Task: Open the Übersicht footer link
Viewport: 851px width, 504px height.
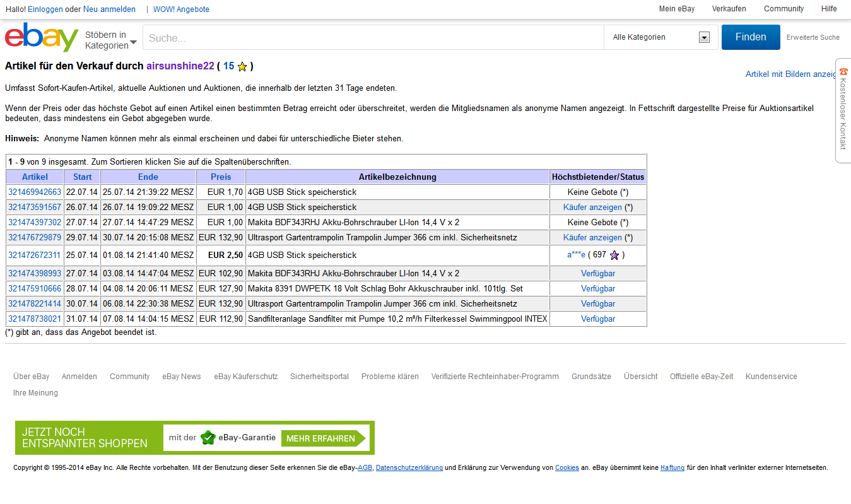Action: click(x=641, y=377)
